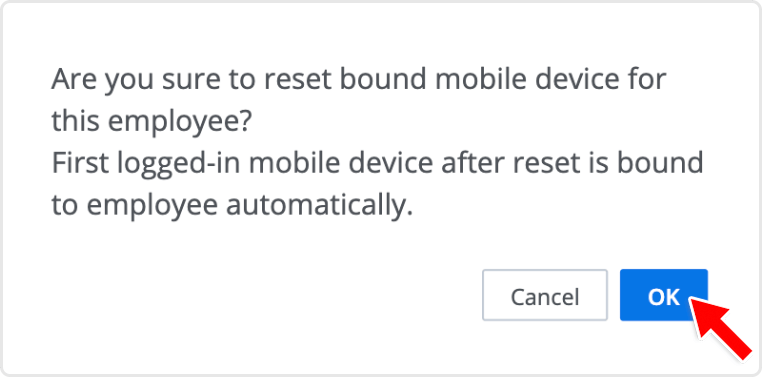Click Cancel to dismiss the dialog
The height and width of the screenshot is (377, 762).
(545, 295)
